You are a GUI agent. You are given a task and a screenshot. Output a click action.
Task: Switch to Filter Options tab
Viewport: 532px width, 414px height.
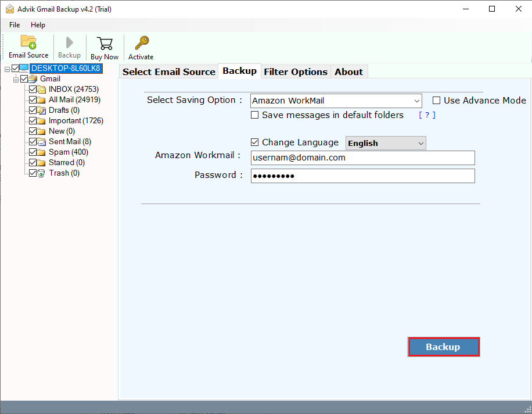tap(296, 72)
